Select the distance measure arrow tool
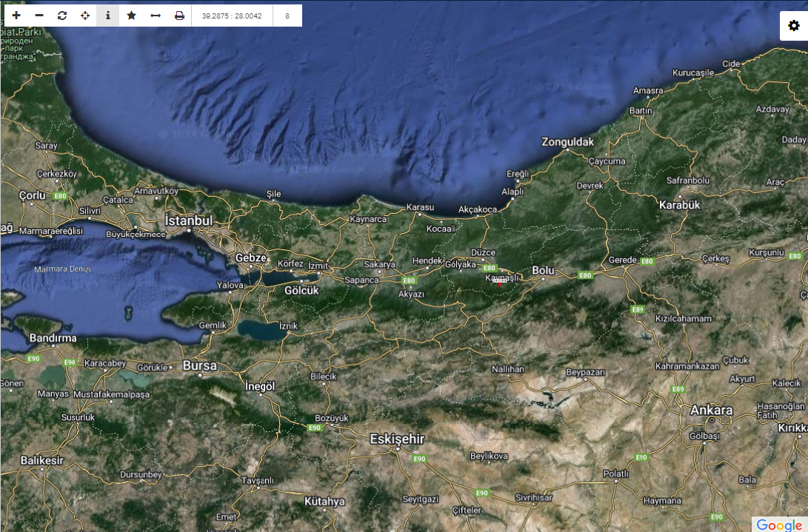The image size is (808, 532). [156, 16]
